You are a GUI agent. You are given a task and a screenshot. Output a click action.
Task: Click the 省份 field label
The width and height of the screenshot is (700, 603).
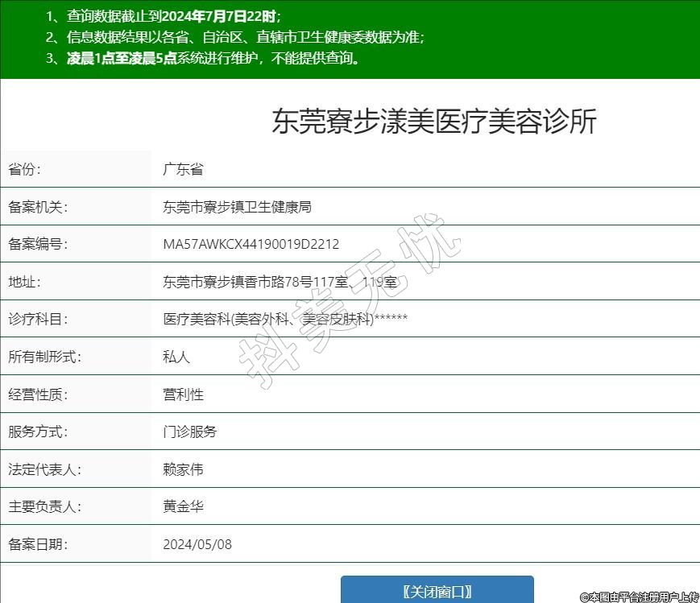point(24,169)
